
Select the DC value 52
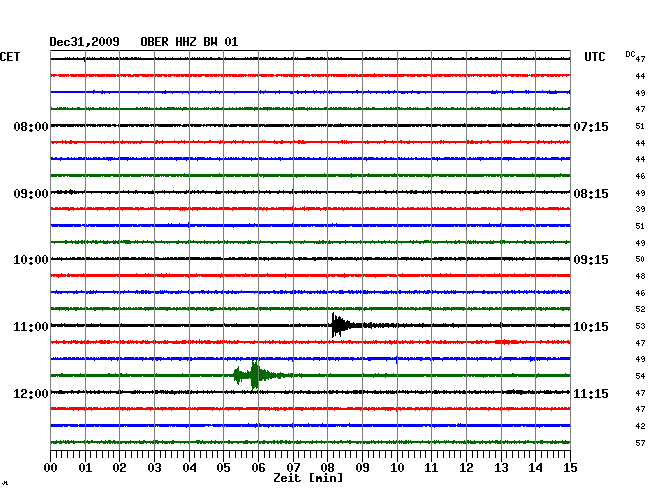[640, 309]
